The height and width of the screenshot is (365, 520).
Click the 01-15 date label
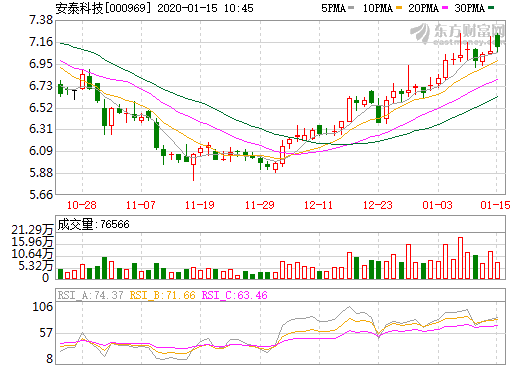tap(496, 205)
